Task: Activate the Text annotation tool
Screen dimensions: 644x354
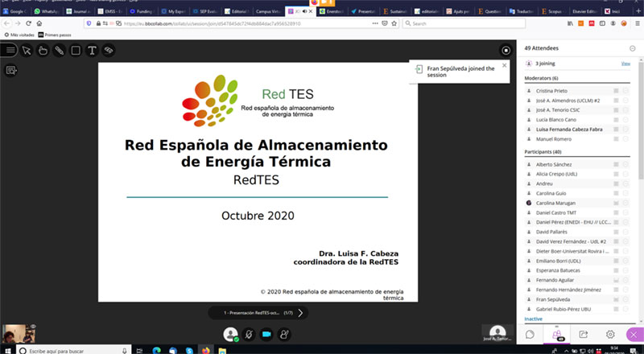Action: click(92, 50)
